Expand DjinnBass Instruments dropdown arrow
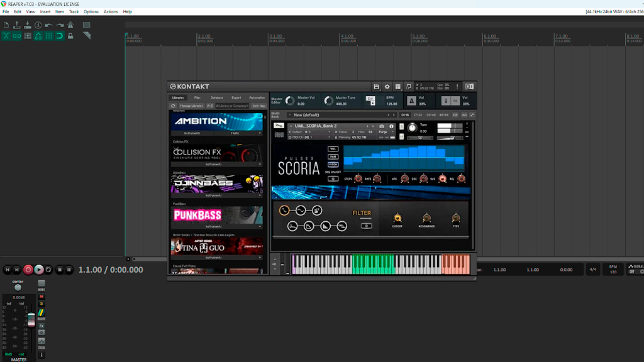 pyautogui.click(x=260, y=195)
